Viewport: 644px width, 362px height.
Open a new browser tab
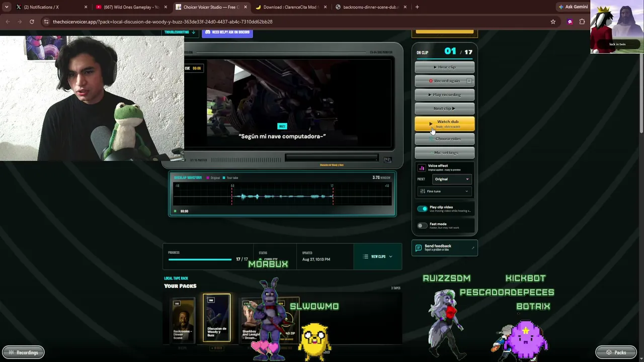pyautogui.click(x=417, y=7)
